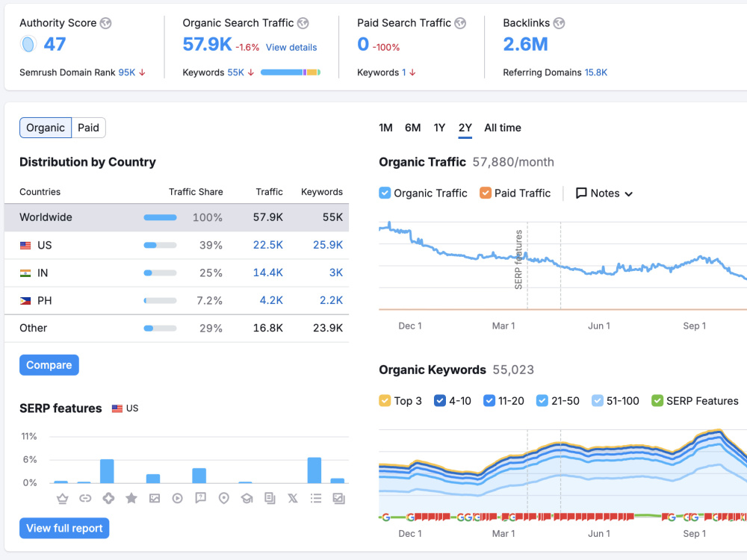Click red arrow beside Semrush Domain Rank

142,72
